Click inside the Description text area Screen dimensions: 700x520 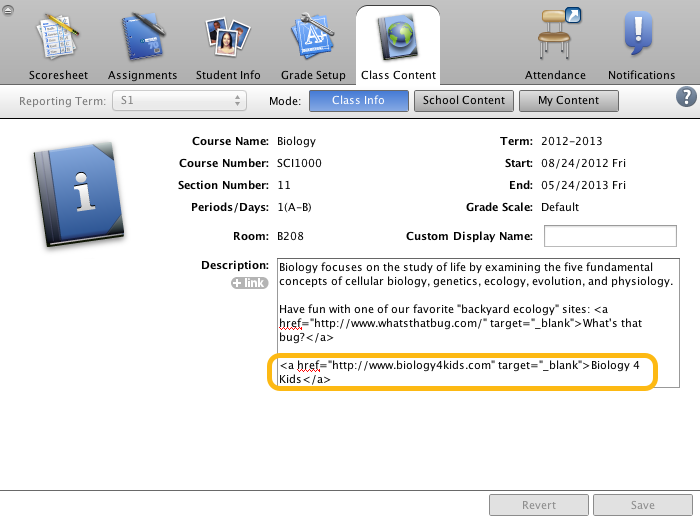[x=478, y=323]
